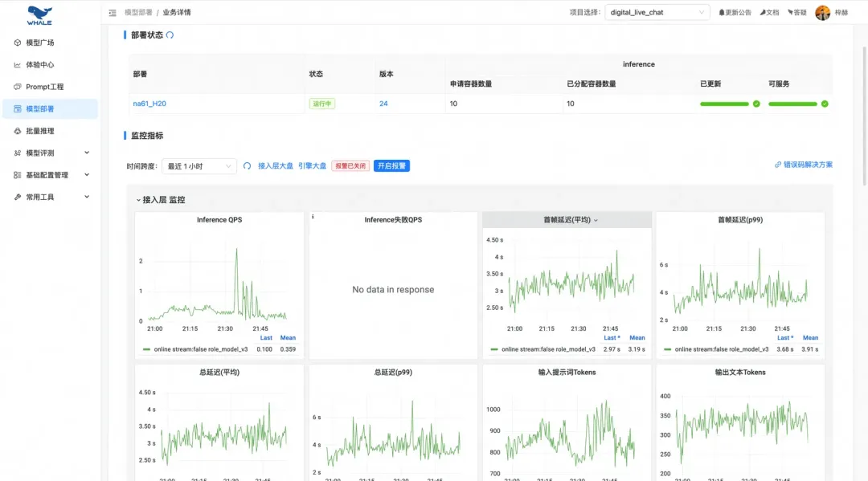Image resolution: width=868 pixels, height=481 pixels.
Task: Sort 首帧延迟(p99) legend by Mean
Action: click(810, 338)
